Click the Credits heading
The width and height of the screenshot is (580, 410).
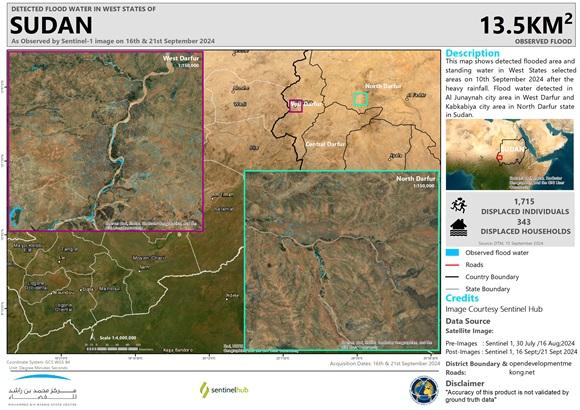click(x=462, y=298)
